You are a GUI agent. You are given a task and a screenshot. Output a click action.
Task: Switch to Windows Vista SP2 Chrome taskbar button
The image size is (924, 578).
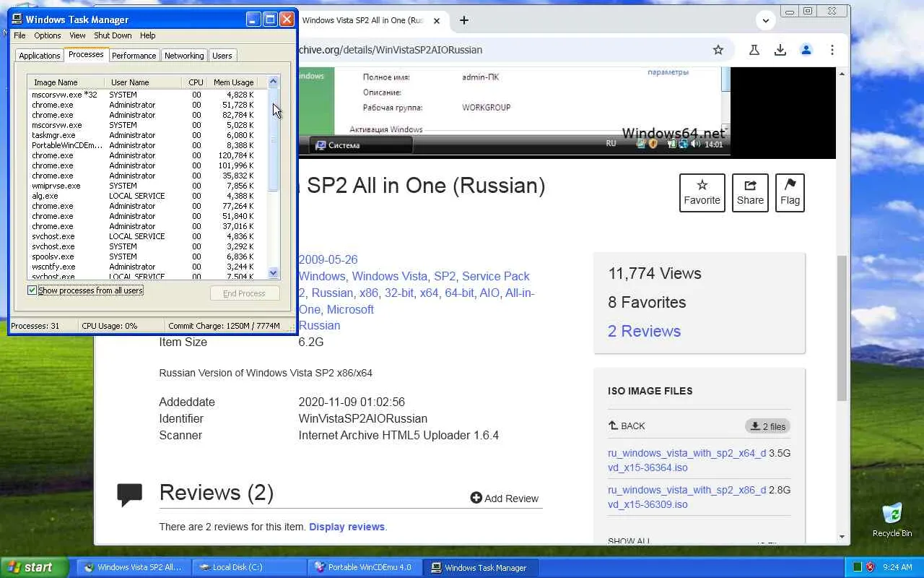(x=134, y=567)
